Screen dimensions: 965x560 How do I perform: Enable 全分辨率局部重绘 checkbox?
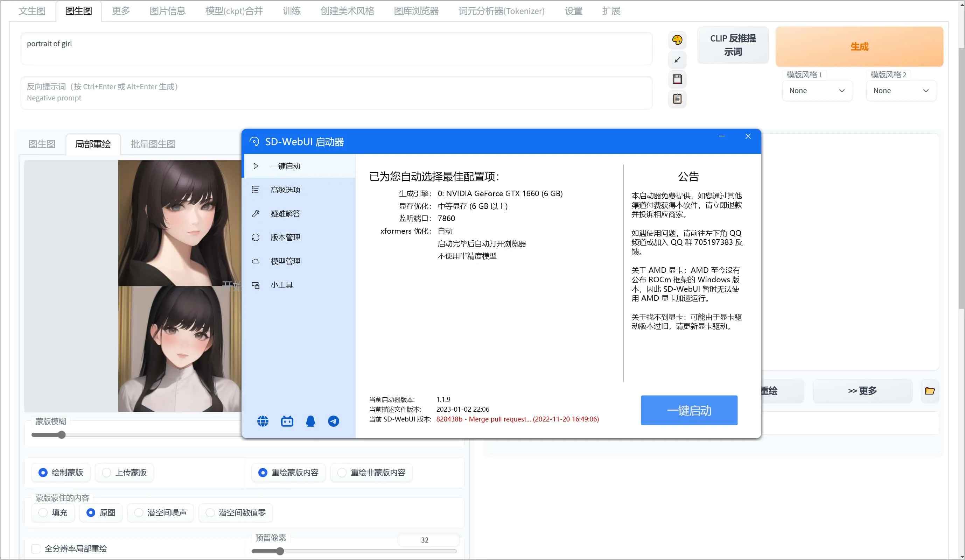click(36, 548)
